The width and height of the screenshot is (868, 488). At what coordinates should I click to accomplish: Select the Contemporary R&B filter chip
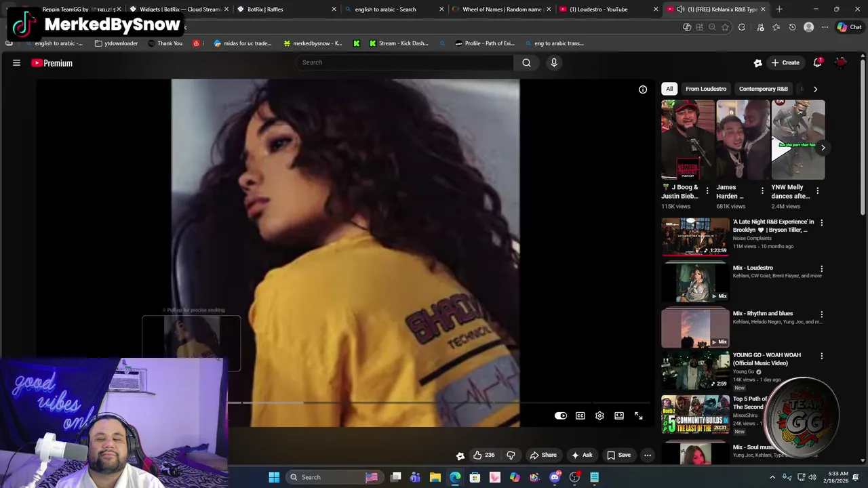(x=764, y=89)
